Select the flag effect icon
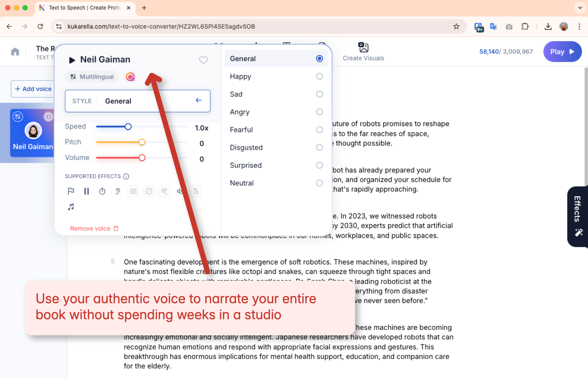 click(x=71, y=191)
